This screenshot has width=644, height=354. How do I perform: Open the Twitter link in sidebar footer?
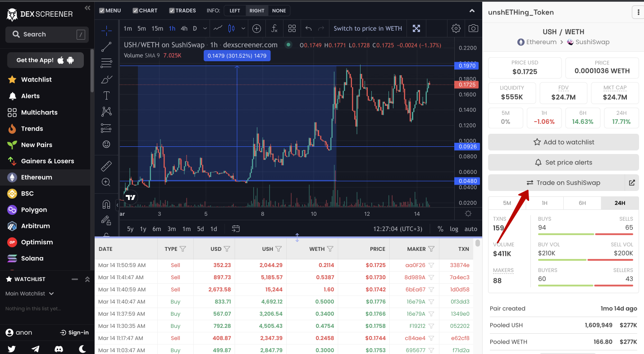(12, 349)
